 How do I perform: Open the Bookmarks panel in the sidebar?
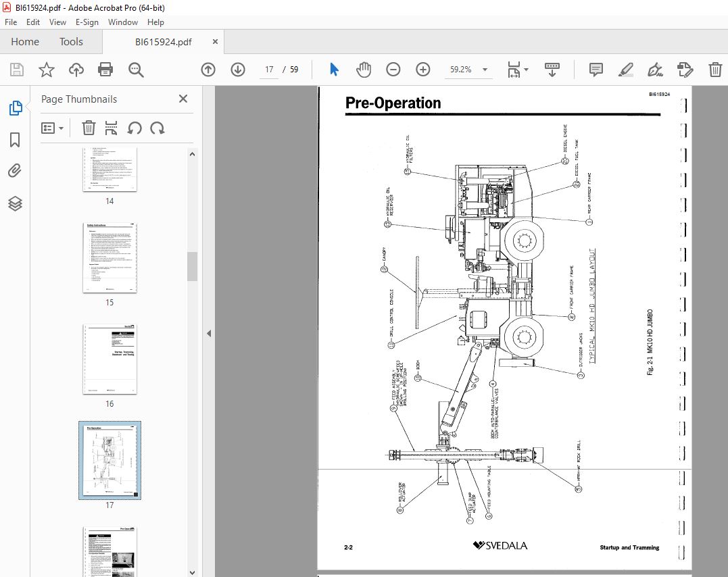[15, 140]
